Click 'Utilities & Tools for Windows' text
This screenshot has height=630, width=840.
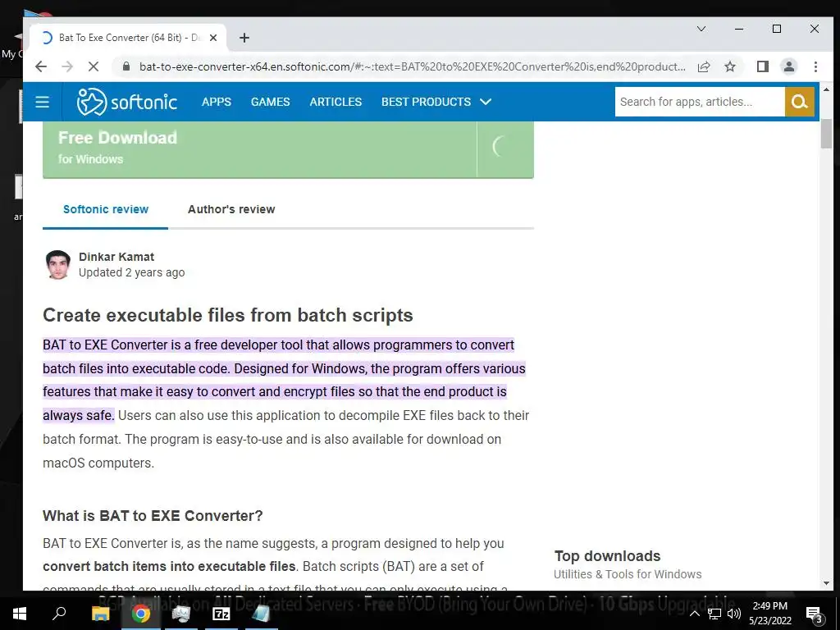click(x=628, y=574)
